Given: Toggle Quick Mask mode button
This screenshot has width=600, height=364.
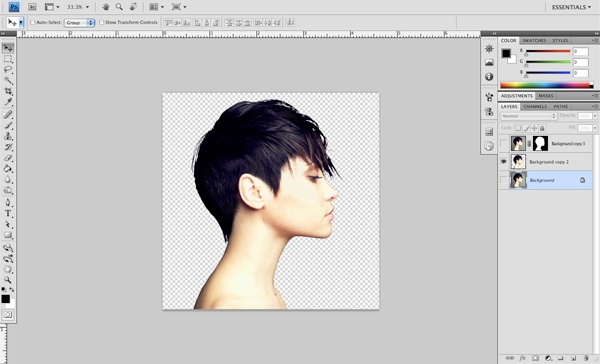Looking at the screenshot, I should click(8, 315).
